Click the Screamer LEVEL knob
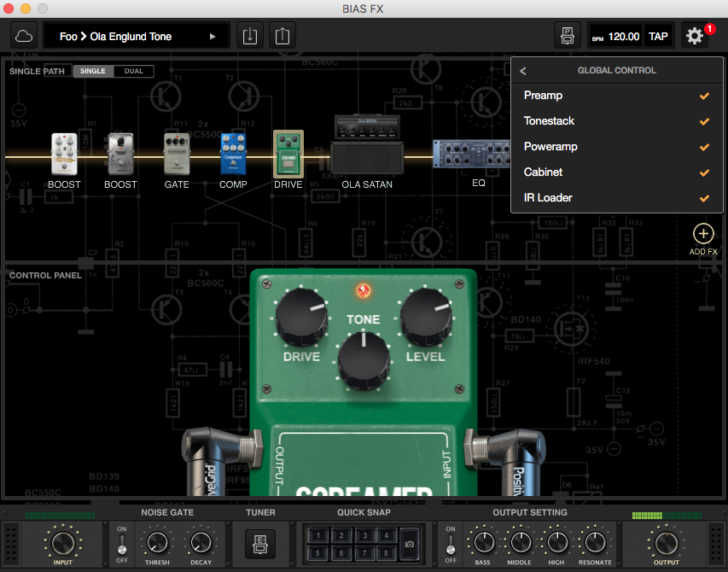 [x=425, y=317]
